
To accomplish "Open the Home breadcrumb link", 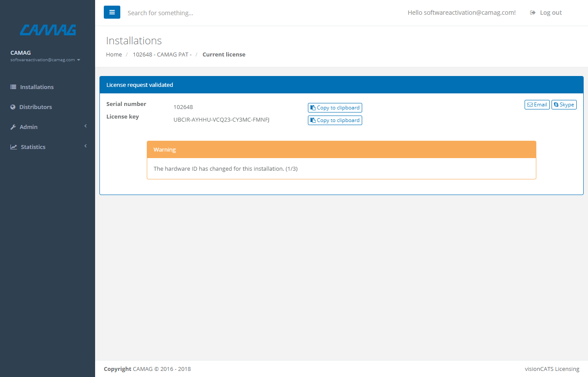I will pos(114,54).
